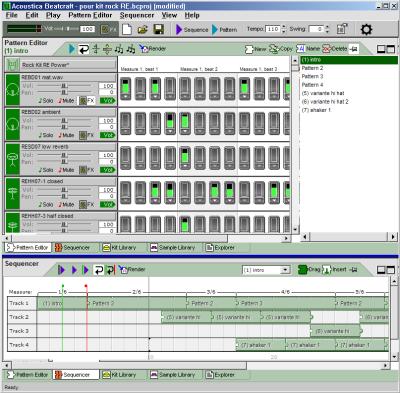The image size is (400, 393).
Task: Switch to Sample Library tab in lower panel
Action: point(172,375)
